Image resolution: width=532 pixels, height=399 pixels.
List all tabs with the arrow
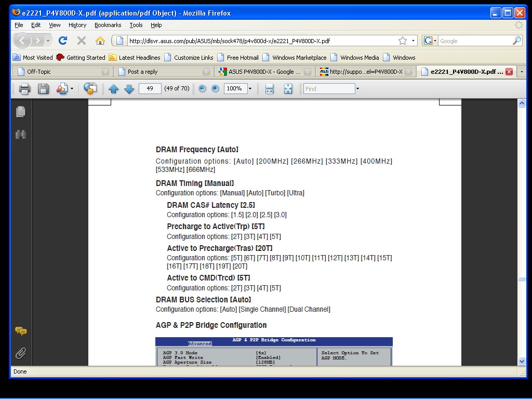tap(522, 72)
